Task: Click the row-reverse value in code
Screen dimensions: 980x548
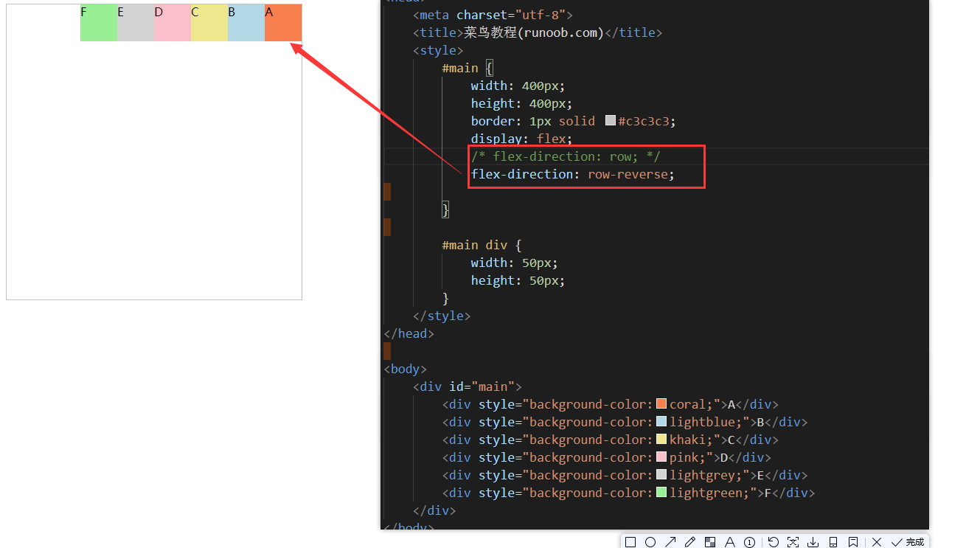Action: click(x=628, y=174)
